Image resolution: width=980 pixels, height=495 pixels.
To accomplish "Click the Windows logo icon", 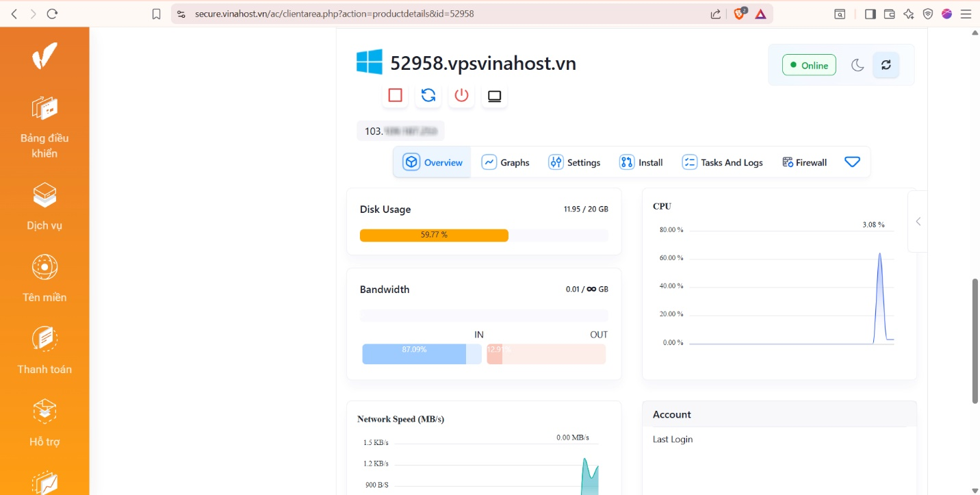I will click(370, 62).
